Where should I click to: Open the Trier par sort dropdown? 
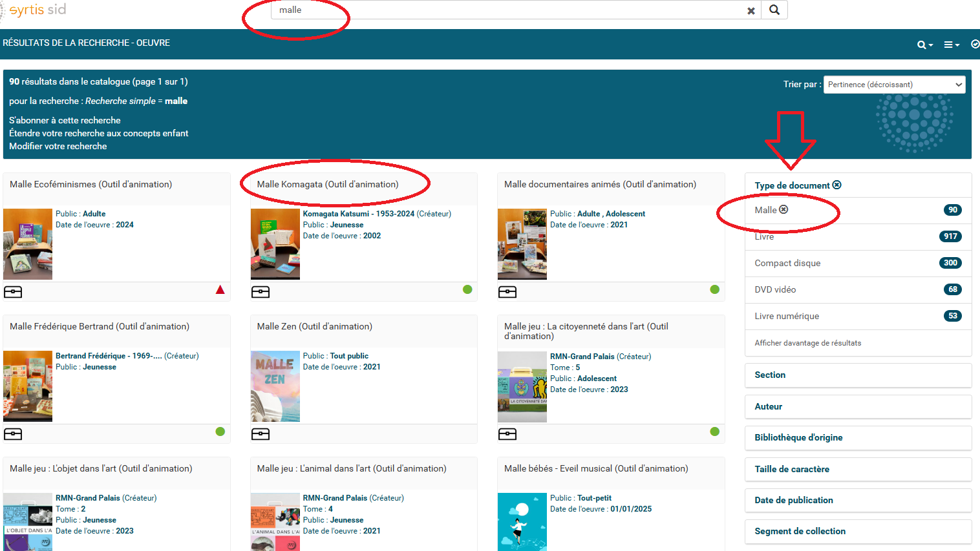(894, 85)
